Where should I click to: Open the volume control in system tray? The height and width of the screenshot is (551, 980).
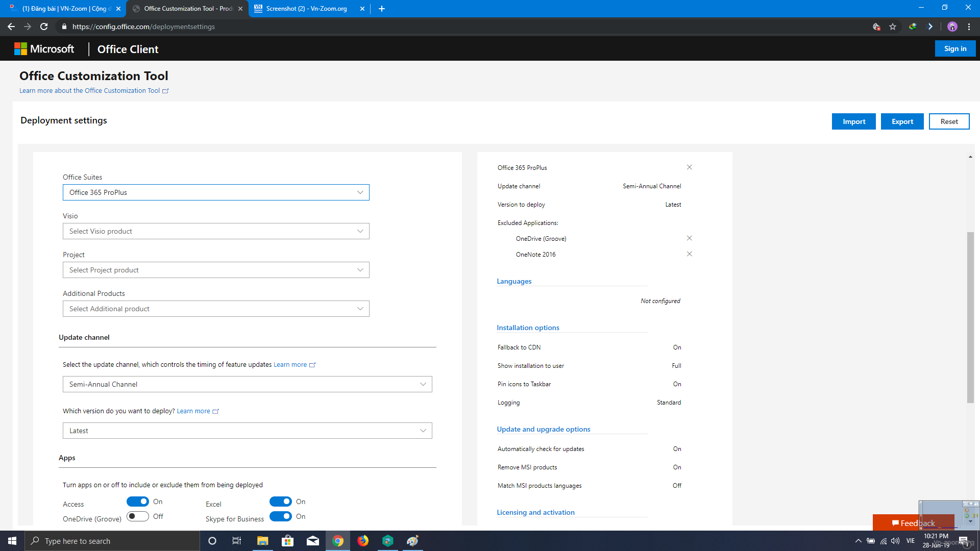895,541
